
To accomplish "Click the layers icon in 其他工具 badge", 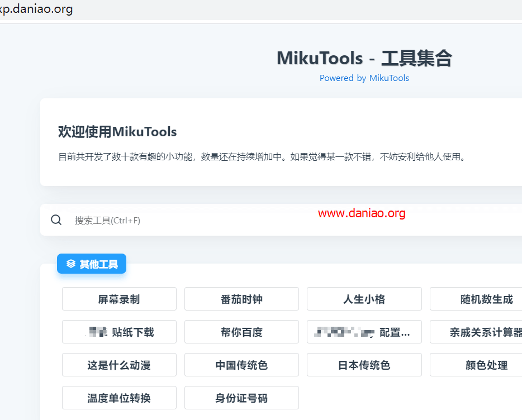I will tap(71, 264).
